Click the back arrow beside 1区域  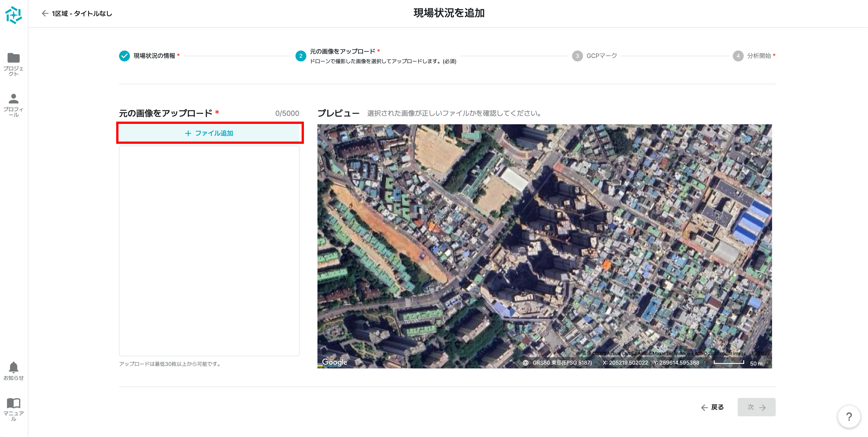tap(45, 13)
